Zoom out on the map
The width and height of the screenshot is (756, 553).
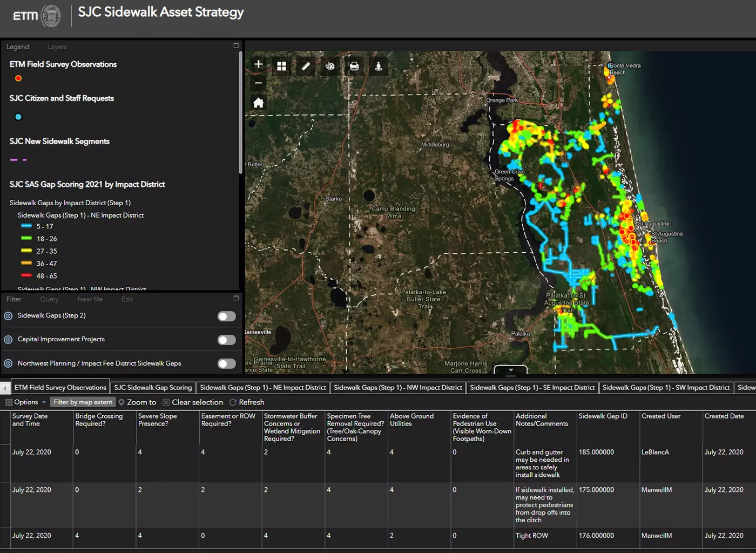click(259, 83)
